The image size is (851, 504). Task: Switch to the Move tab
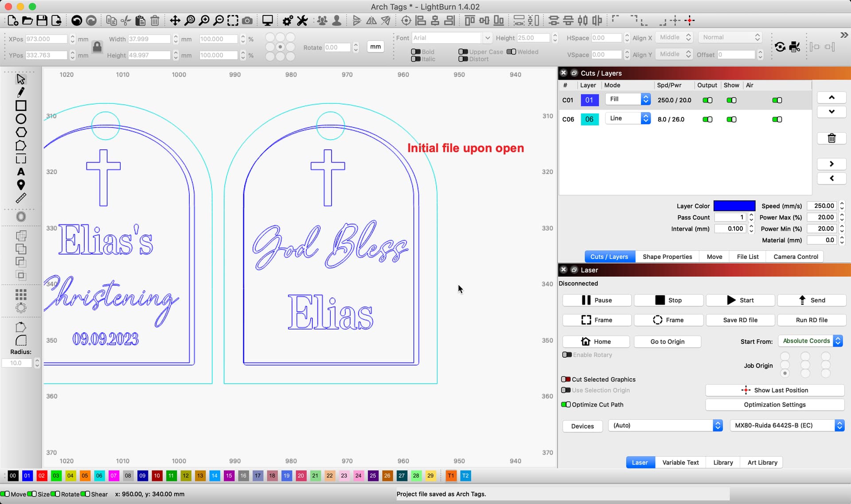point(714,257)
